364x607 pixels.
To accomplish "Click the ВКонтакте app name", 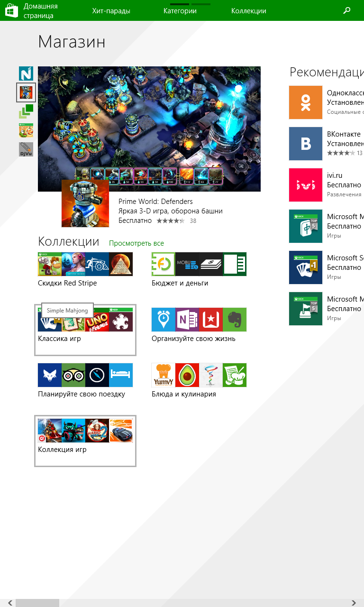I will 344,134.
